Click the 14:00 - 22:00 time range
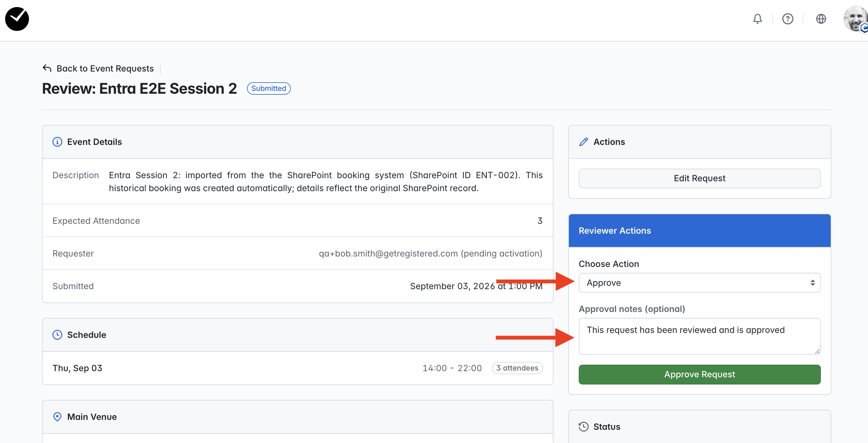Image resolution: width=868 pixels, height=443 pixels. [452, 368]
